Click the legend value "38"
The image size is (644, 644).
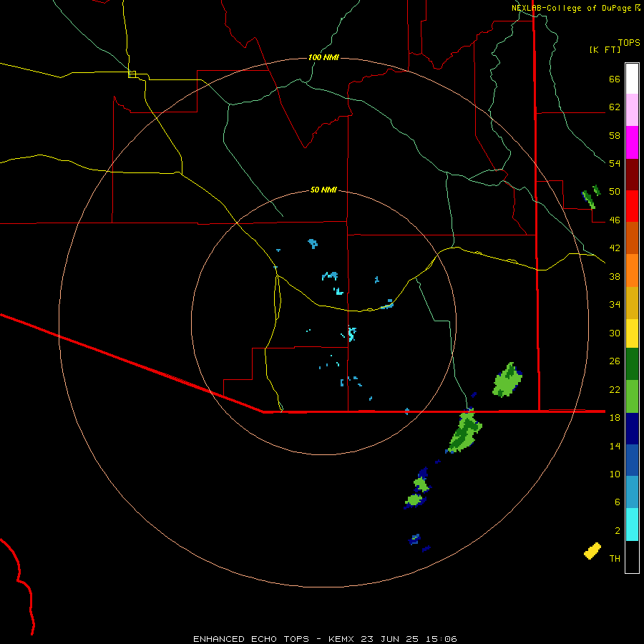pos(615,276)
